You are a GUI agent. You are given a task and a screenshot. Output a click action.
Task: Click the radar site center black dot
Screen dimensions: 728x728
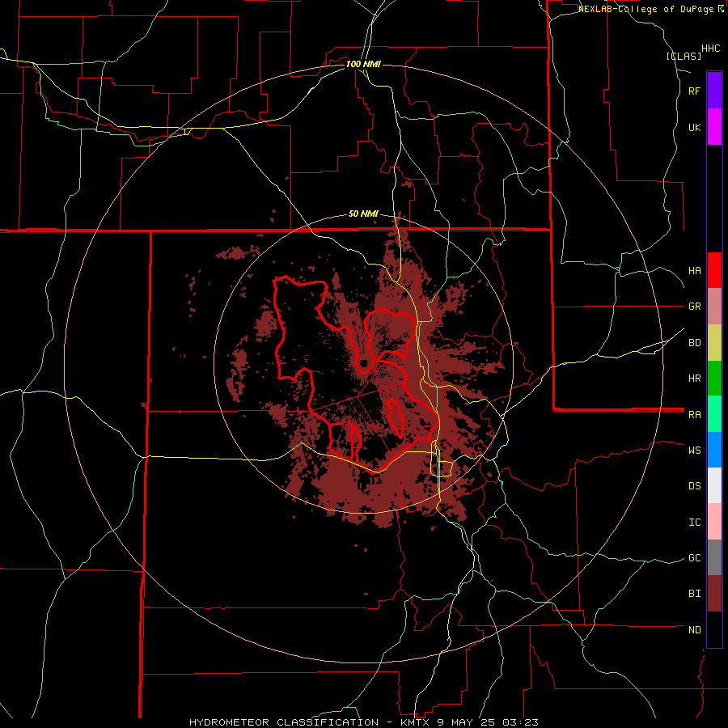364,363
